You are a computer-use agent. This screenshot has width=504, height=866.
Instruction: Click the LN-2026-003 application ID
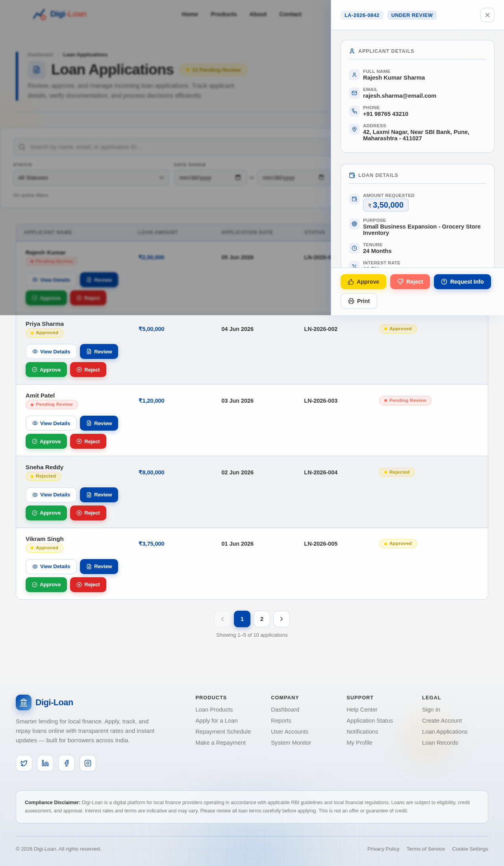(321, 401)
